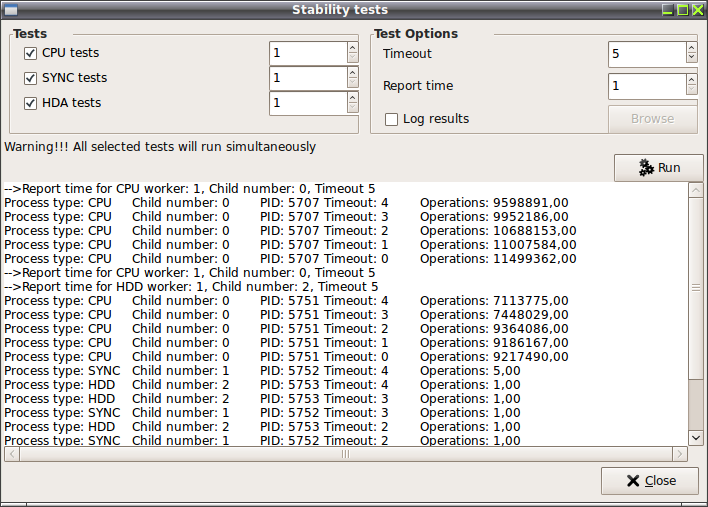708x507 pixels.
Task: Click log row with Operations: 9598891,00
Action: [x=286, y=203]
